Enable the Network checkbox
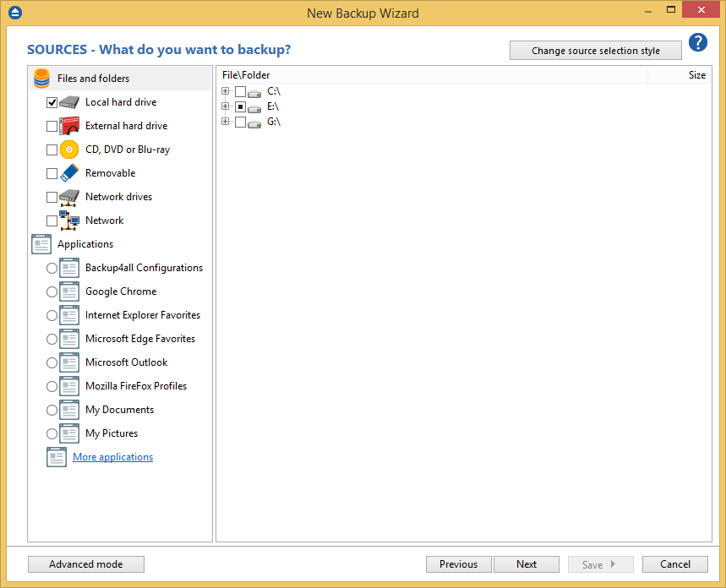Viewport: 726px width, 588px height. click(52, 220)
